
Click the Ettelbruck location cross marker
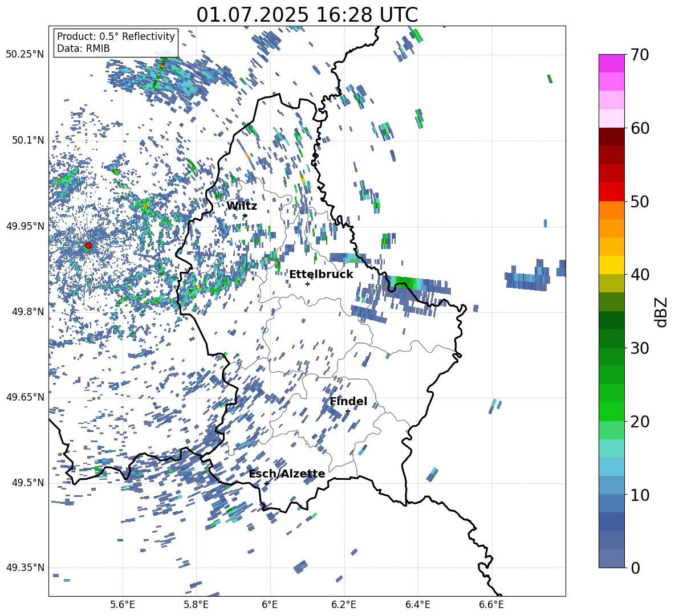pos(307,284)
